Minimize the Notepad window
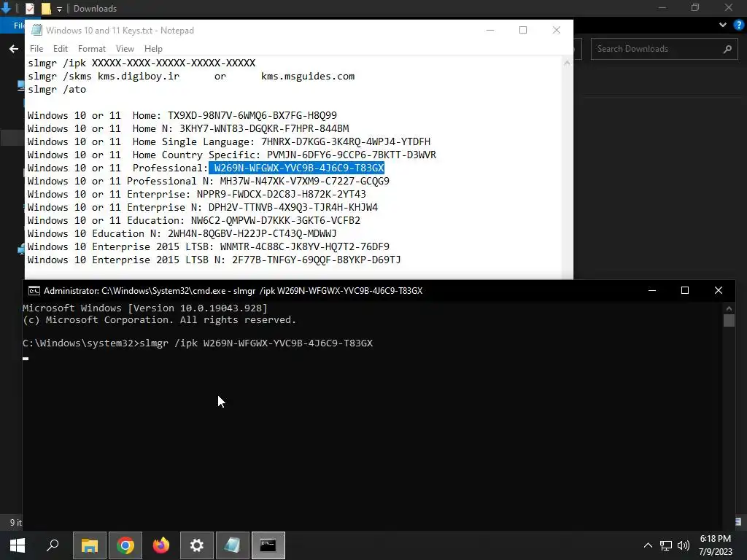Viewport: 747px width, 560px height. click(489, 30)
